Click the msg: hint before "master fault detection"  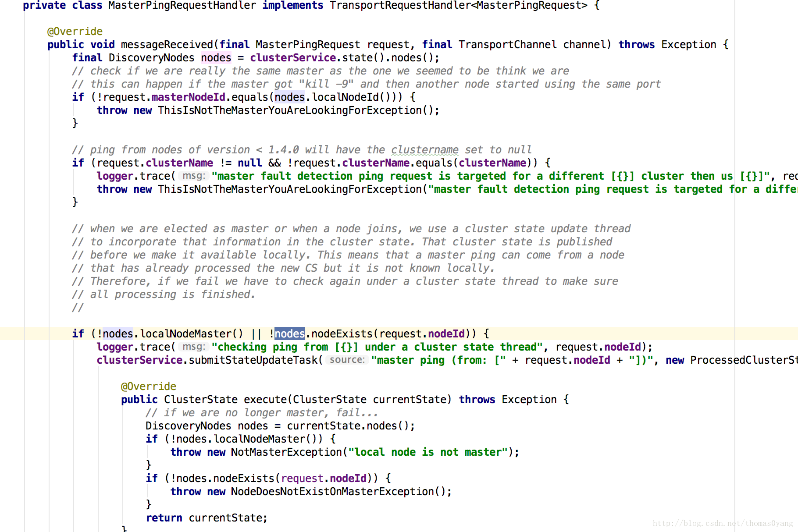coord(193,176)
